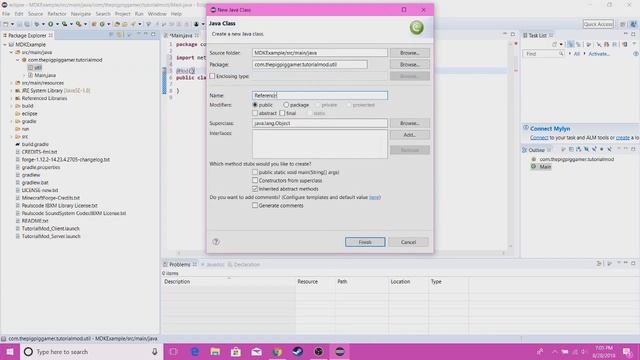Expand the build folder node

[x=11, y=106]
